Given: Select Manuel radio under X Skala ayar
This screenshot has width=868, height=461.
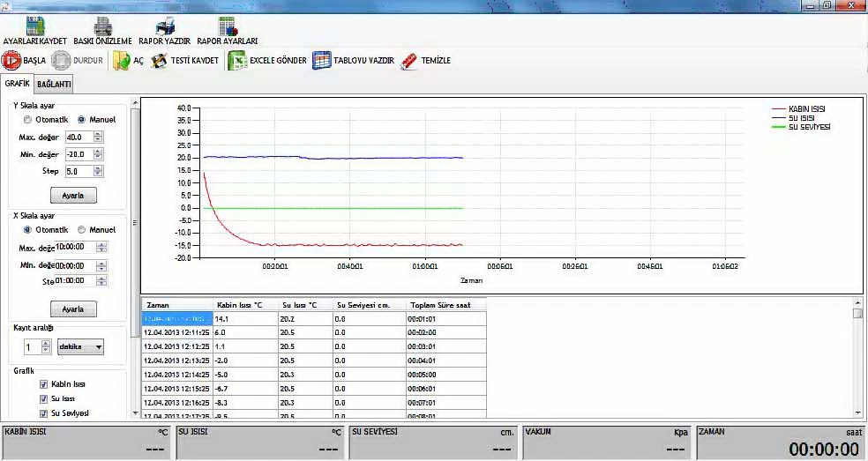Looking at the screenshot, I should (x=82, y=230).
